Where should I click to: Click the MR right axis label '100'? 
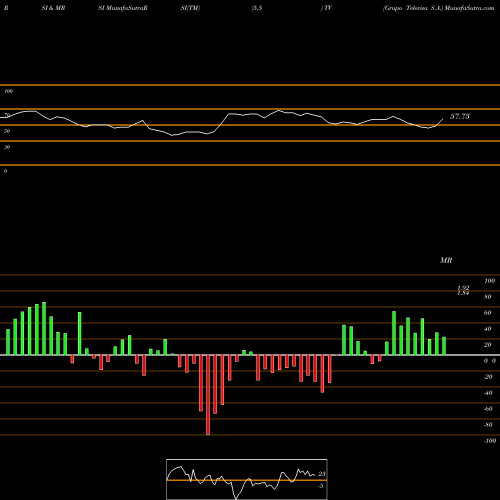pyautogui.click(x=489, y=281)
